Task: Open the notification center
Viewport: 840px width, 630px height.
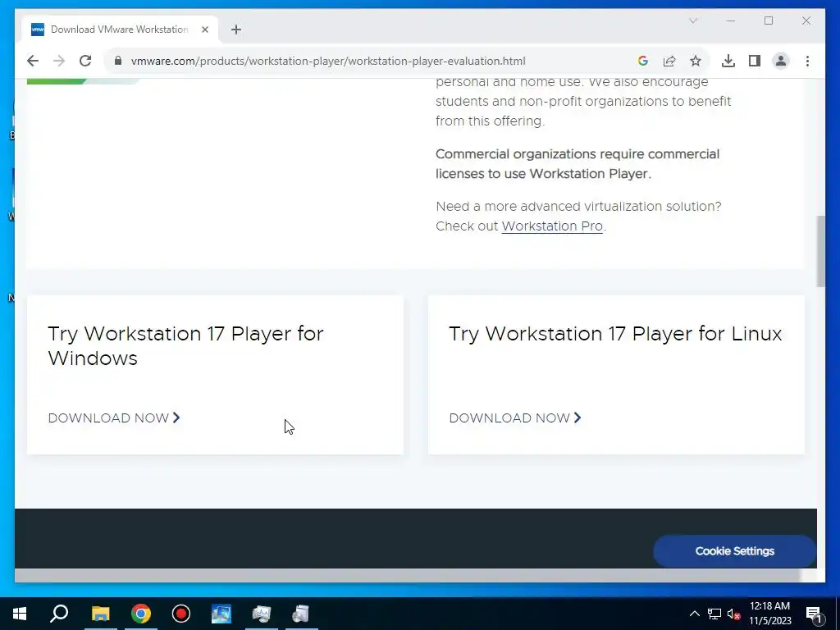Action: tap(814, 614)
